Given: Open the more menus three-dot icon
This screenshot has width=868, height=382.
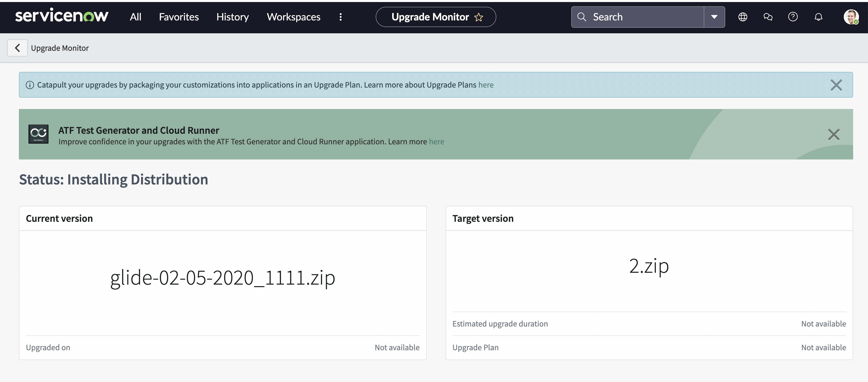Looking at the screenshot, I should [341, 17].
